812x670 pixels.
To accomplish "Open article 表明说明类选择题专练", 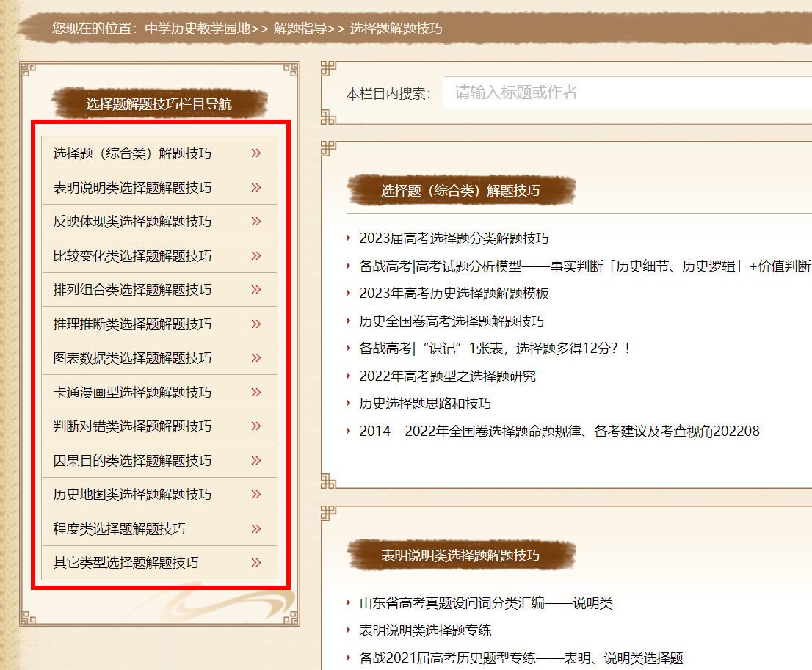I will coord(425,630).
